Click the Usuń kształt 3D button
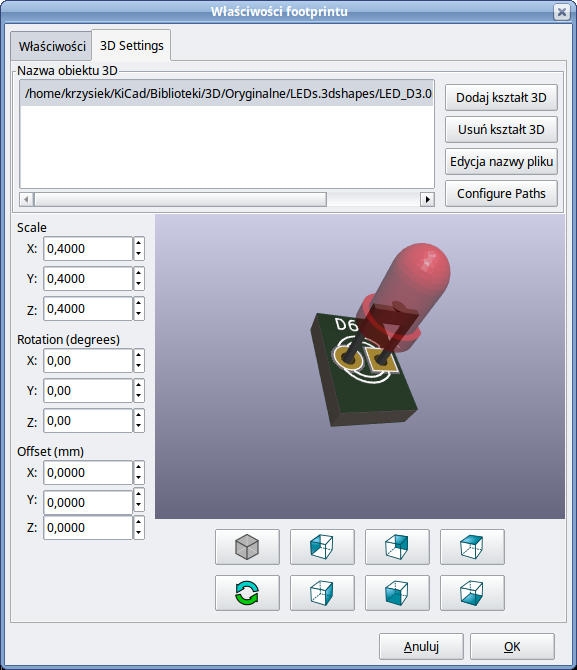The height and width of the screenshot is (670, 577). point(501,129)
